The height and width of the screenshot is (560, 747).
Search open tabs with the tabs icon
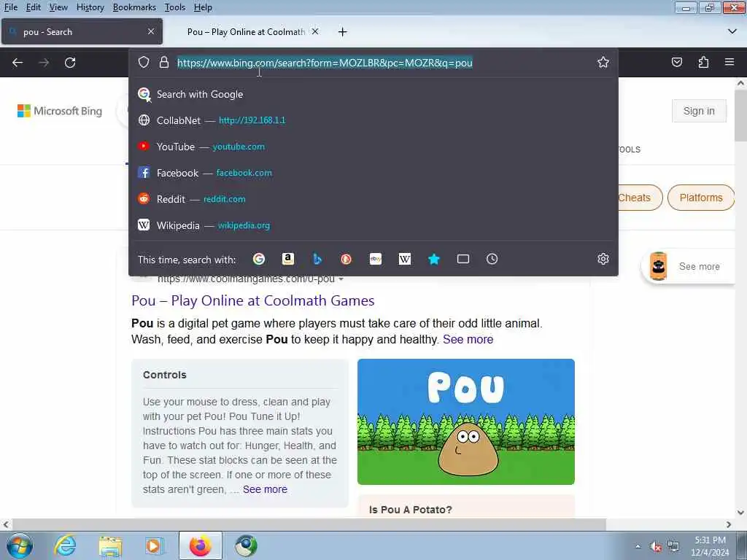pyautogui.click(x=463, y=259)
